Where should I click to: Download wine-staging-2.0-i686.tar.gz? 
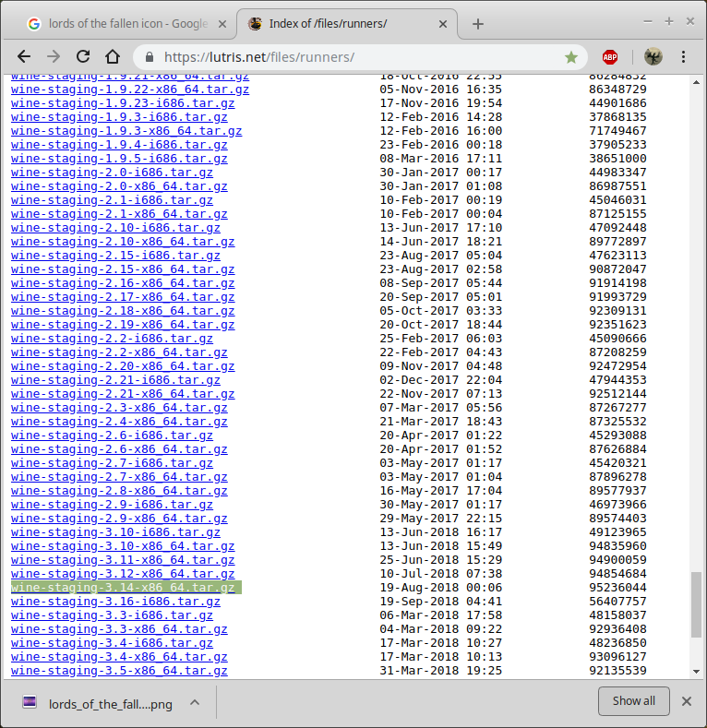(112, 173)
